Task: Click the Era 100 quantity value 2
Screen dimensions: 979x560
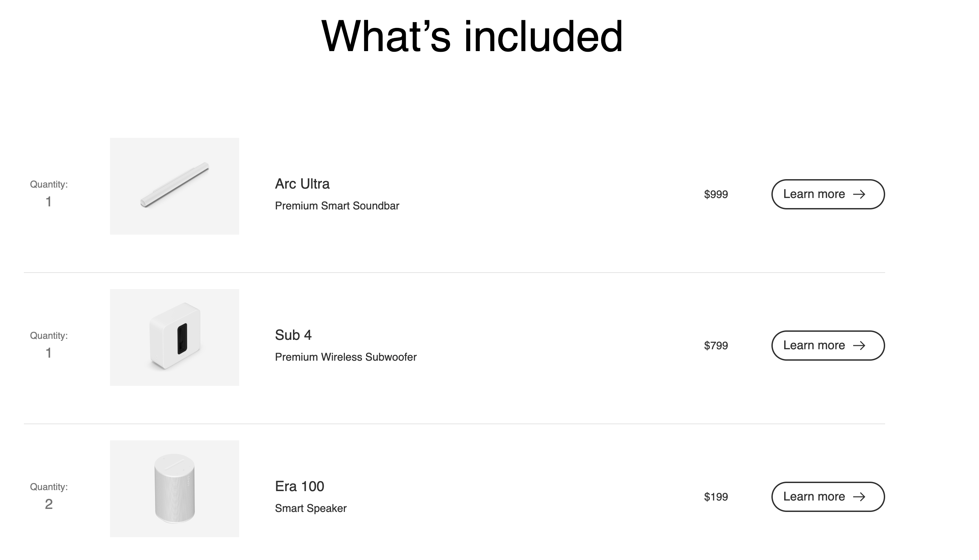Action: pos(48,504)
